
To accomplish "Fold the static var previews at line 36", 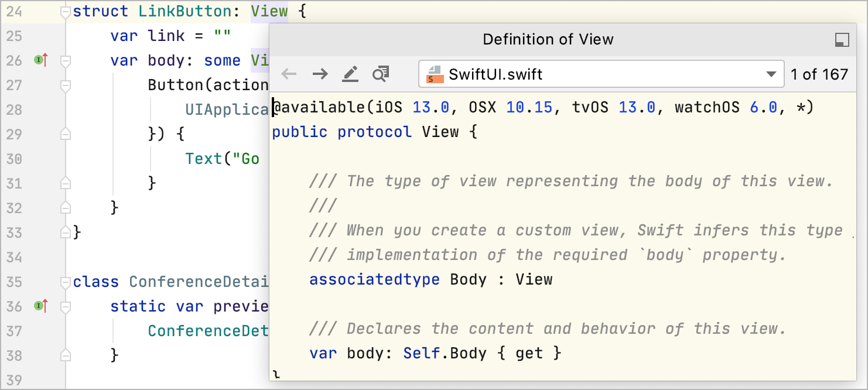I will pyautogui.click(x=66, y=307).
